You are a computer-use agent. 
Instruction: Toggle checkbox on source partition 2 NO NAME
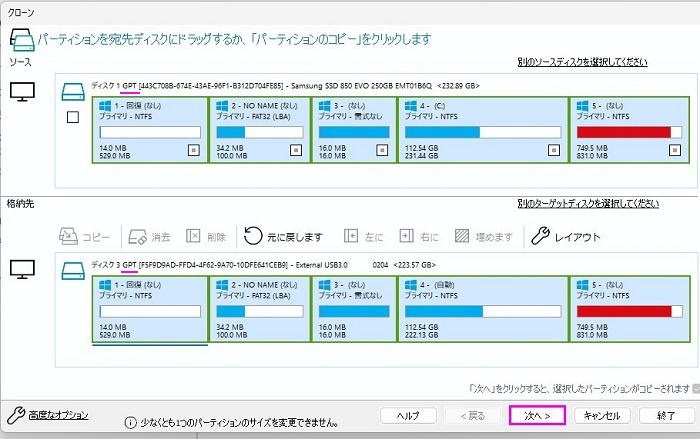tap(295, 151)
